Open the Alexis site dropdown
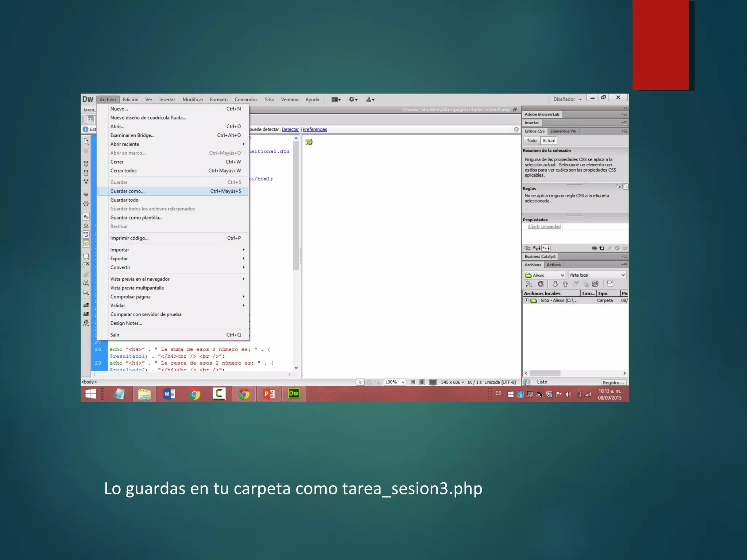747x560 pixels. pyautogui.click(x=545, y=275)
